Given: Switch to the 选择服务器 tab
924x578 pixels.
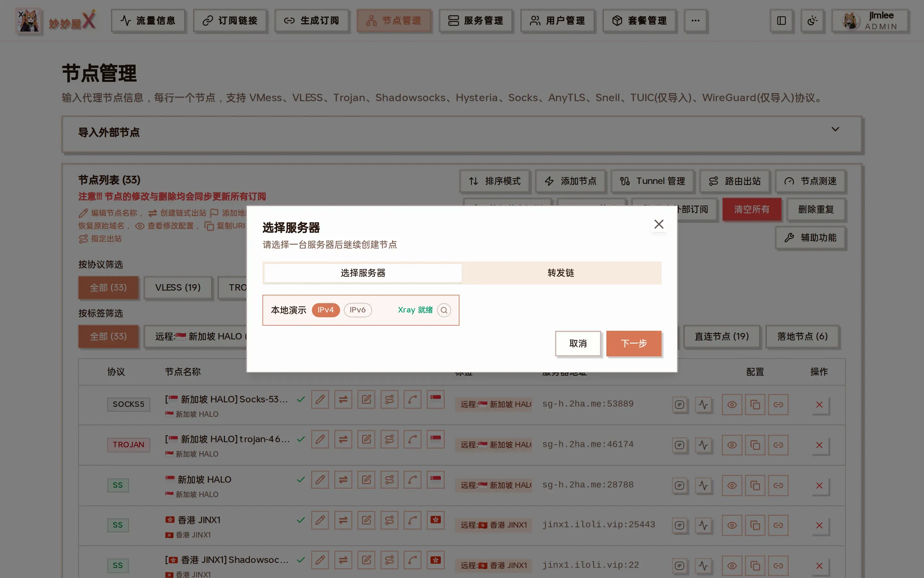Looking at the screenshot, I should [363, 273].
